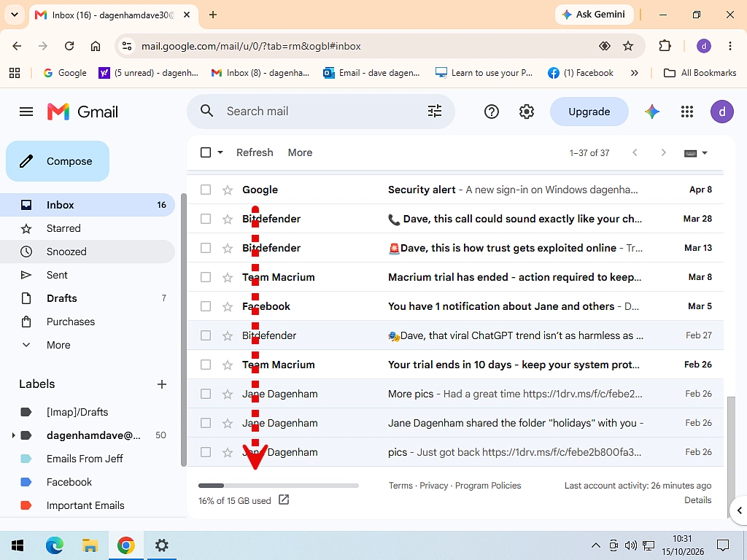This screenshot has height=560, width=747.
Task: Reload the page in Chrome
Action: (69, 46)
